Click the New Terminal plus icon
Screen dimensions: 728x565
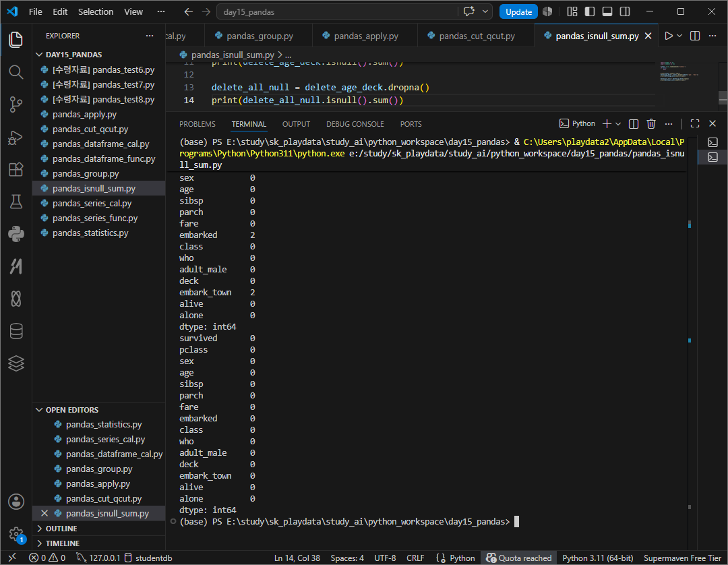pos(607,123)
